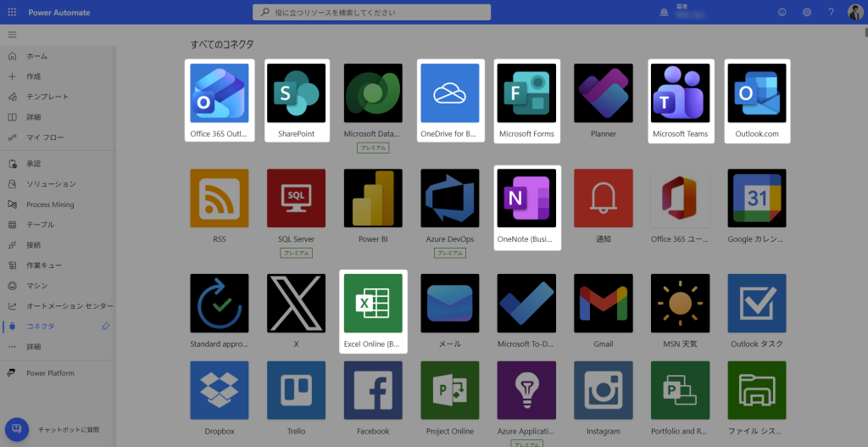The width and height of the screenshot is (868, 447).
Task: Click the RSS connector icon
Action: 220,198
